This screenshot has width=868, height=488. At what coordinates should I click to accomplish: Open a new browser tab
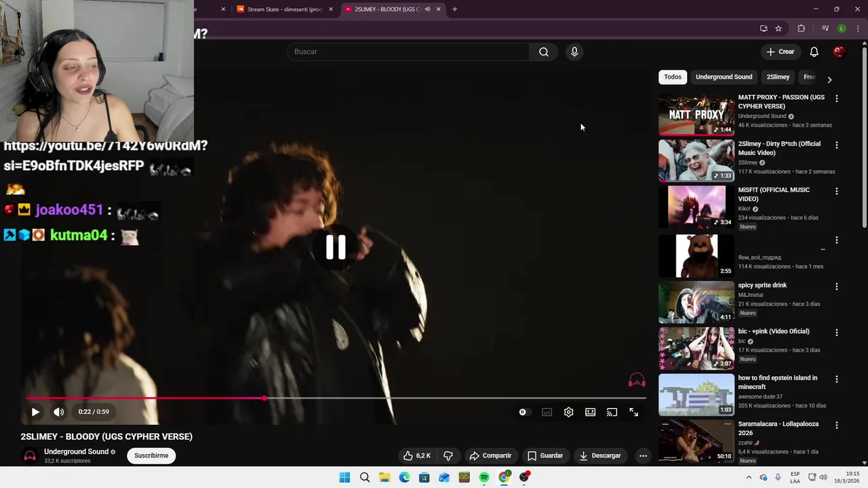click(454, 9)
